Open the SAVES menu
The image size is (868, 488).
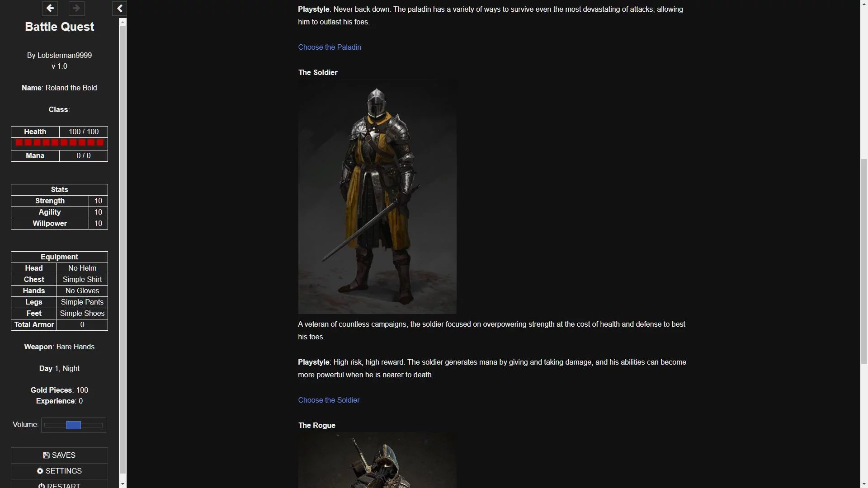pos(59,455)
